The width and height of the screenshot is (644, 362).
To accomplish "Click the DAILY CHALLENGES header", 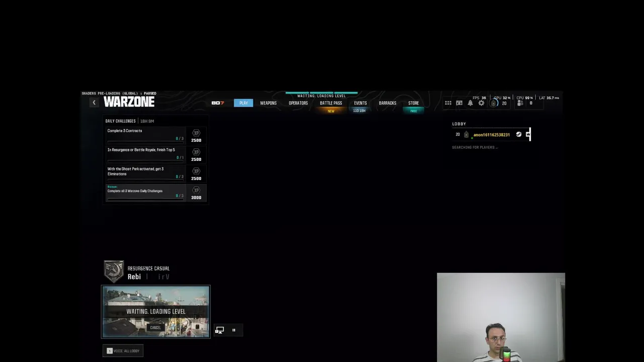I will coord(120,121).
